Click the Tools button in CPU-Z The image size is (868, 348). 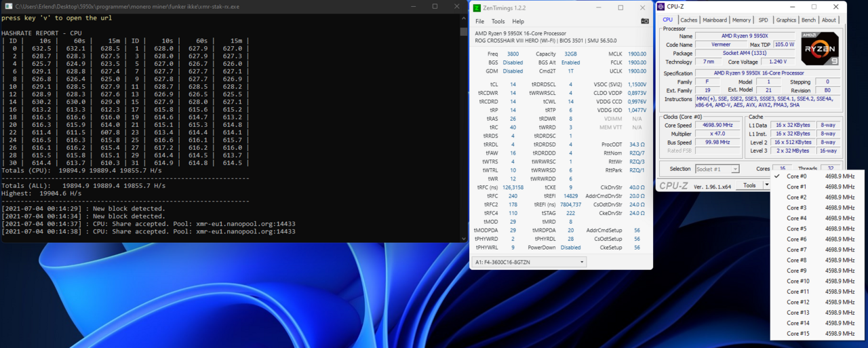(749, 185)
